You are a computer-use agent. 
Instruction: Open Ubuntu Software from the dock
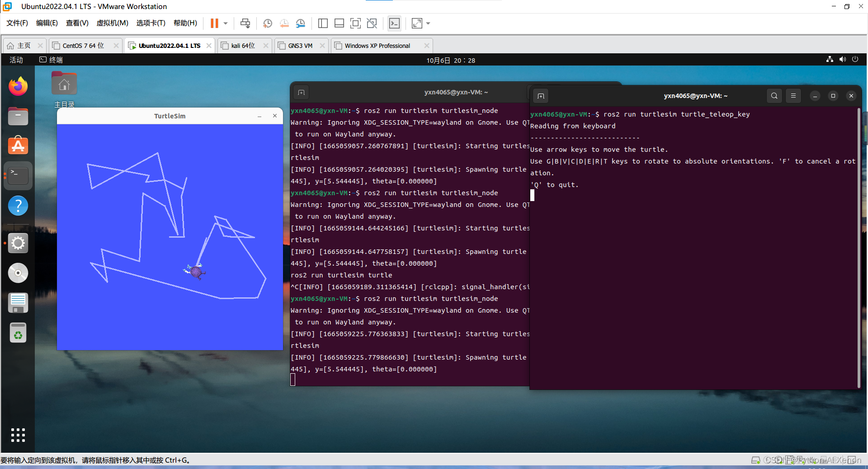click(18, 145)
